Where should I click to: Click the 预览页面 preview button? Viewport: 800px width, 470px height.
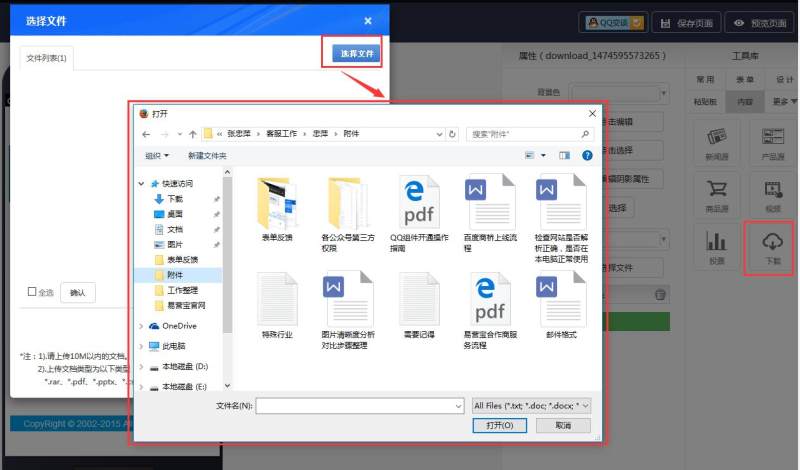(761, 23)
